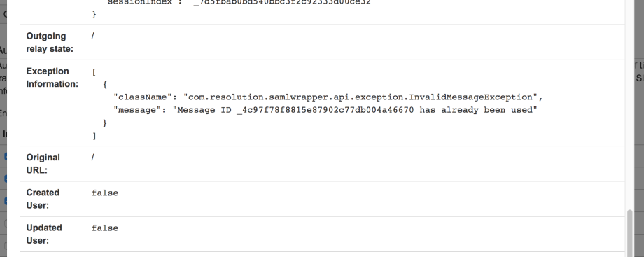Click the Outgoing relay state label
This screenshot has width=644, height=257.
(x=50, y=42)
